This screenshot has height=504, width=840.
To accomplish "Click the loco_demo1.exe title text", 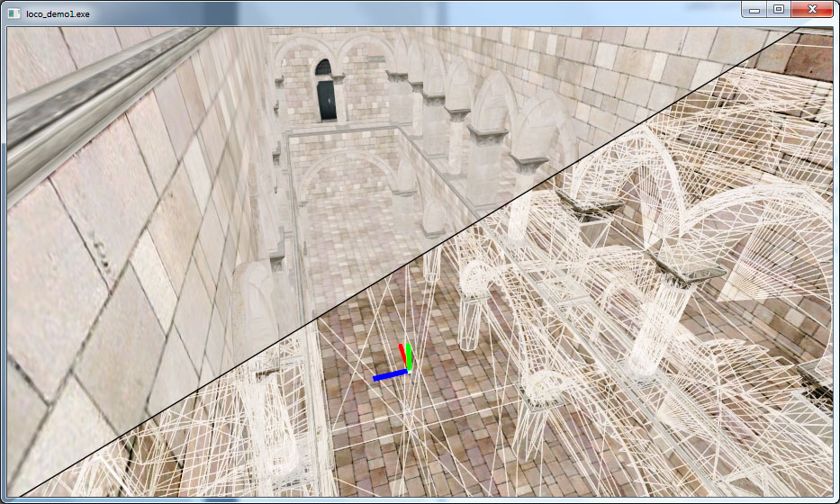I will point(58,13).
